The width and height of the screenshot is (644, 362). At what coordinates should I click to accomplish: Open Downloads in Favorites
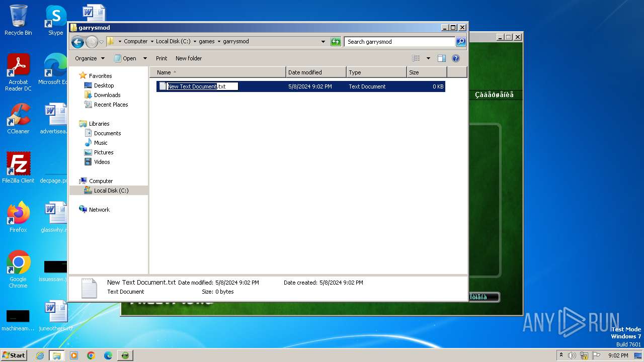[x=107, y=95]
